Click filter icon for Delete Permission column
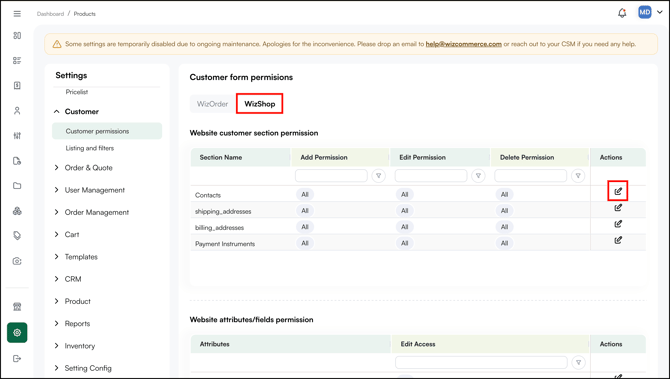Viewport: 670px width, 379px height. pyautogui.click(x=578, y=176)
